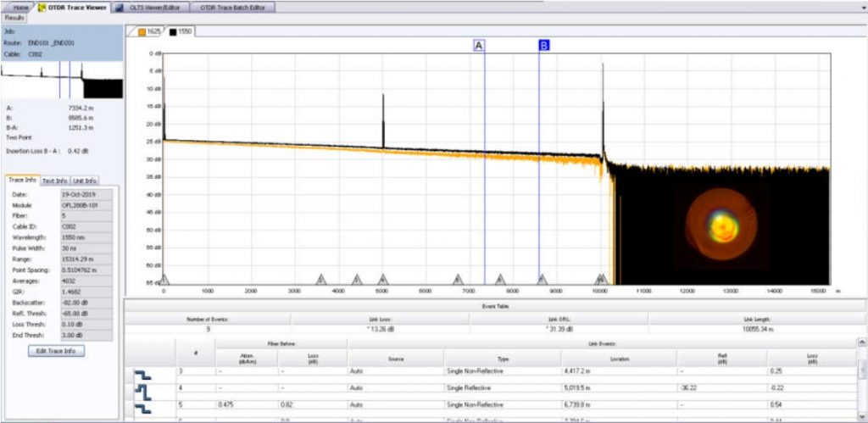The width and height of the screenshot is (868, 423).
Task: Switch to the Text Info tab
Action: [55, 181]
